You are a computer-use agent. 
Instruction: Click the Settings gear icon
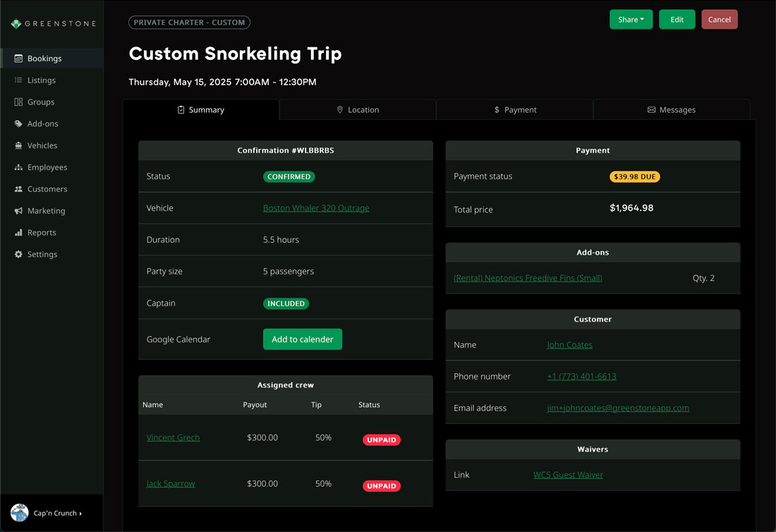tap(18, 255)
